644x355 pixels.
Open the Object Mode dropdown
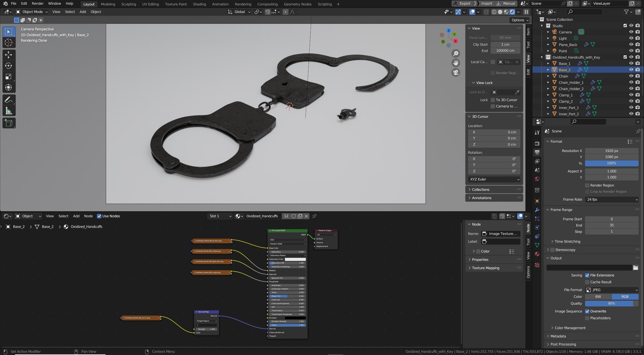(32, 12)
